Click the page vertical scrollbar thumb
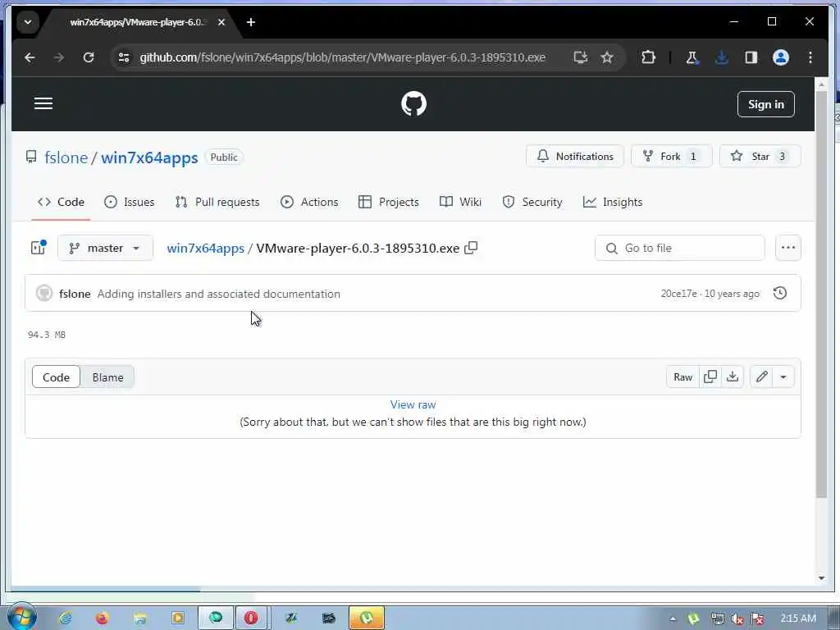Screen dimensions: 840x630 tap(820, 294)
